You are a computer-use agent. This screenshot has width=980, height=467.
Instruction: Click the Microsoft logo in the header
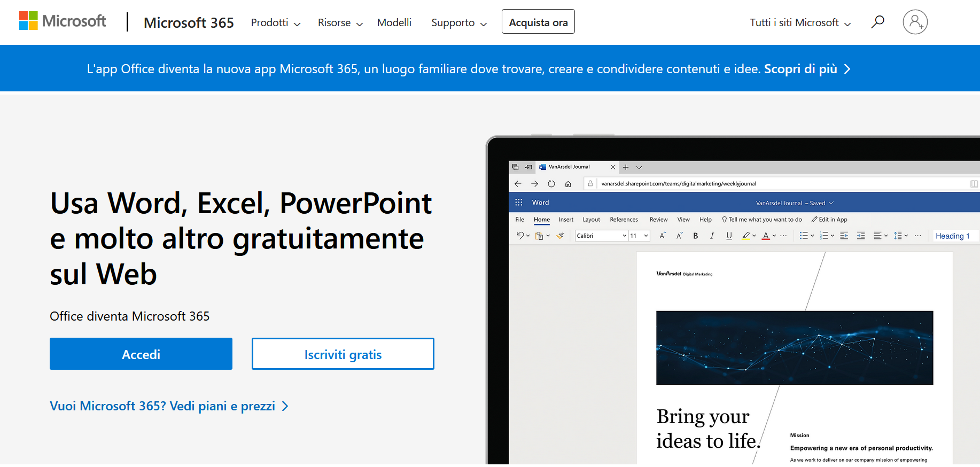tap(63, 21)
